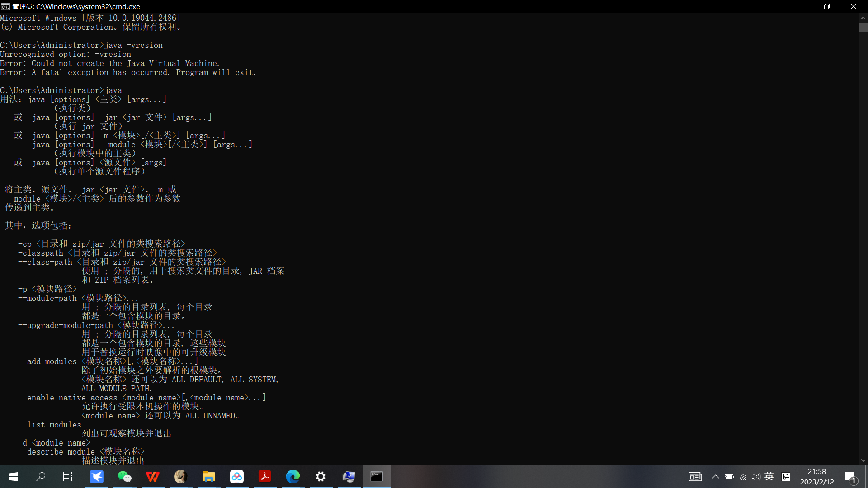Open the news and interests widget
This screenshot has width=868, height=488.
(695, 476)
